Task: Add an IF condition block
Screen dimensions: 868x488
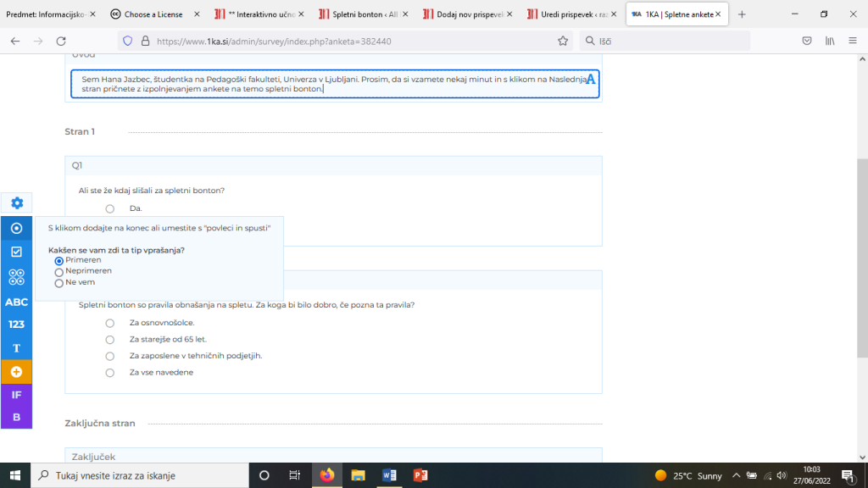Action: coord(17,395)
